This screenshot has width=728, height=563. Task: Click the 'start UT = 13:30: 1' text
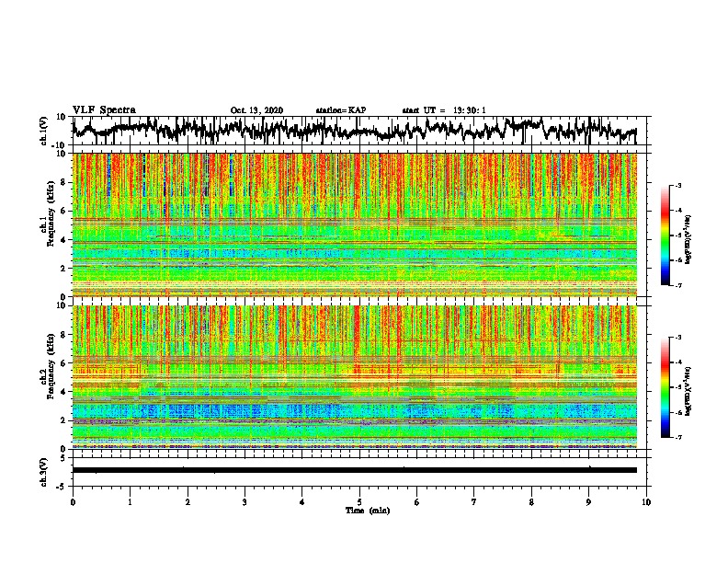[x=444, y=110]
